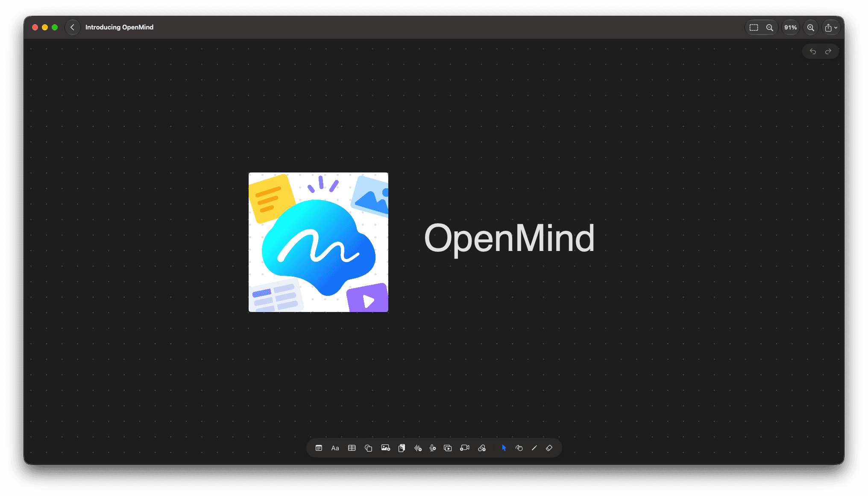
Task: Click the fit-to-screen frame icon
Action: click(754, 27)
